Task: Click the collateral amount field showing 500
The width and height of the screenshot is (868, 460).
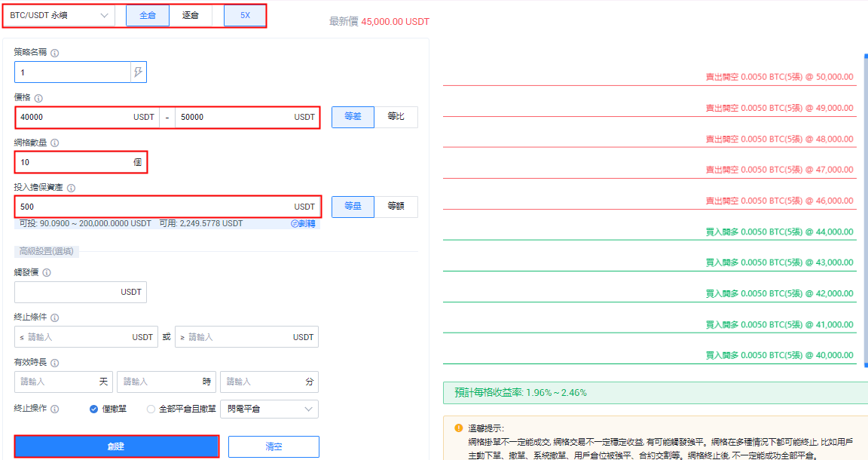Action: tap(167, 207)
